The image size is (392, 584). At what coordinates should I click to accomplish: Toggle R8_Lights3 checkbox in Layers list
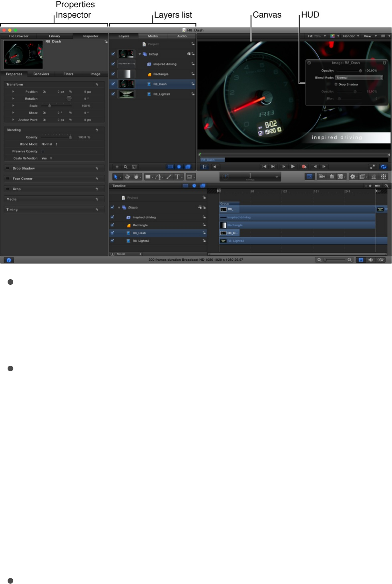(x=113, y=94)
